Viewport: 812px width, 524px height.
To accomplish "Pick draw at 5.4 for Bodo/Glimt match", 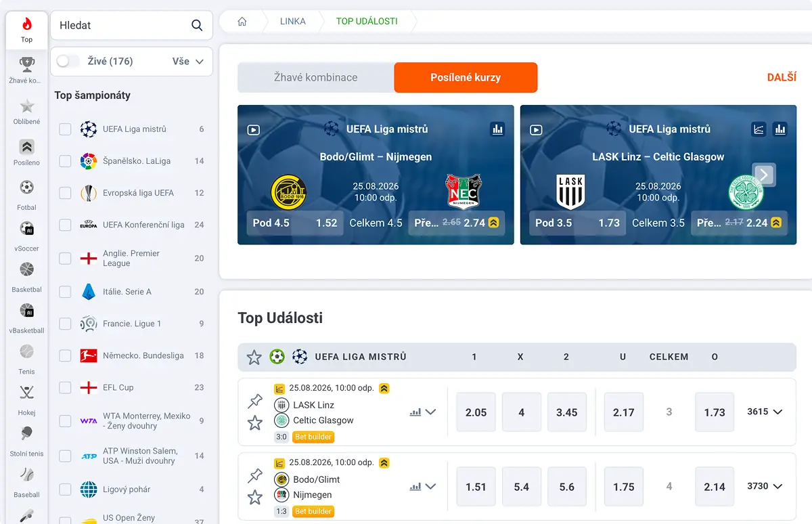I will click(x=521, y=487).
